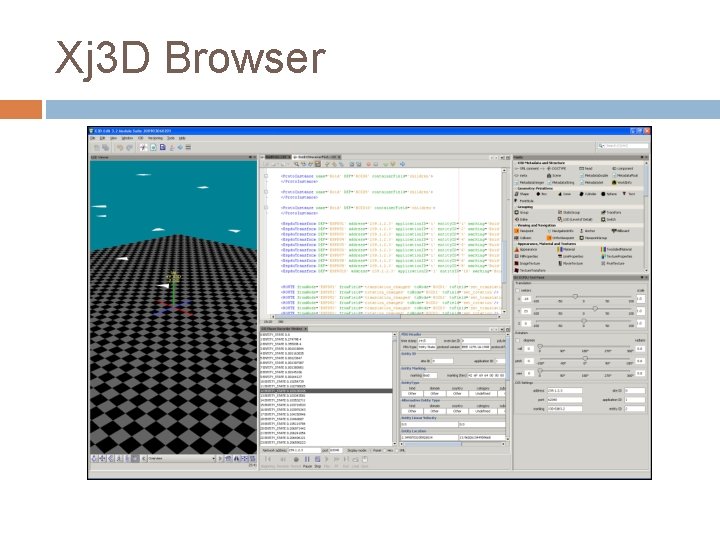The width and height of the screenshot is (720, 540).
Task: Add a Switch node from the palette
Action: pyautogui.click(x=609, y=219)
